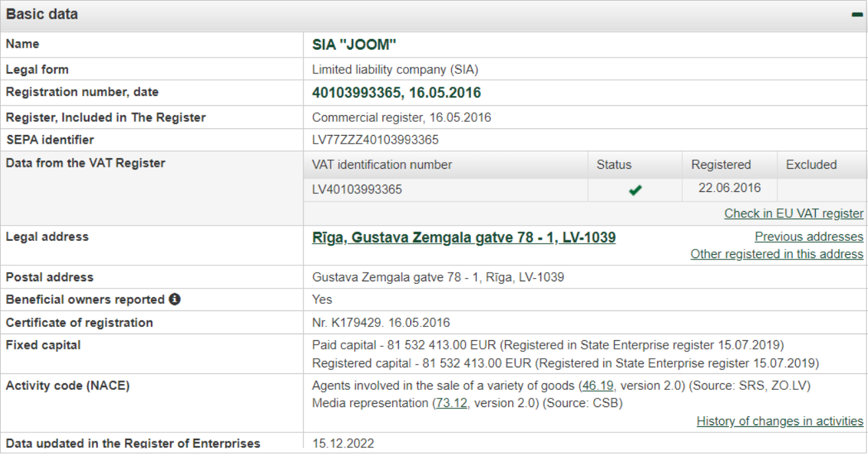This screenshot has height=456, width=868.
Task: Click the beneficial owners info icon
Action: (x=175, y=299)
